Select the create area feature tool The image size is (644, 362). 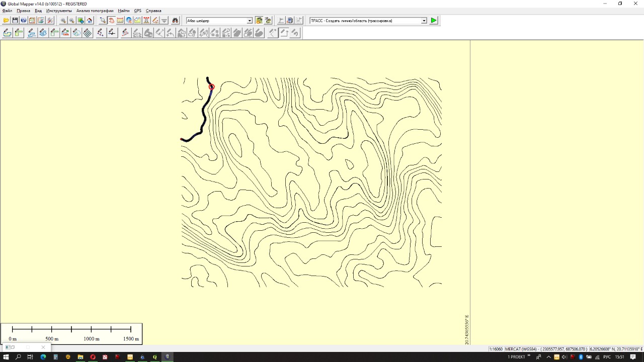(8, 33)
